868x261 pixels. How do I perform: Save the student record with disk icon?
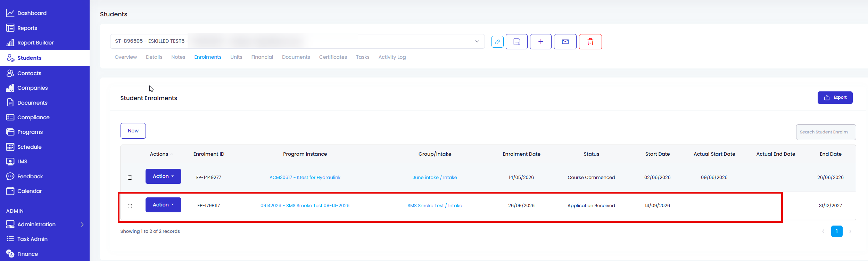(x=516, y=42)
